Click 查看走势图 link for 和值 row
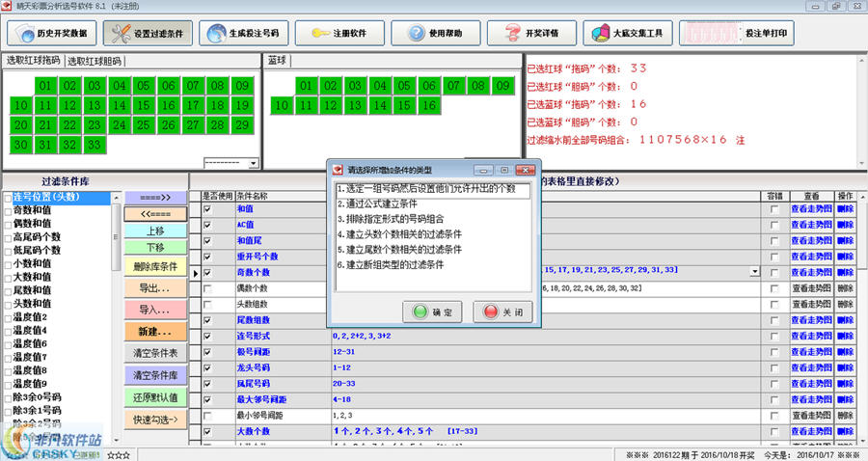Image resolution: width=868 pixels, height=461 pixels. [x=811, y=209]
